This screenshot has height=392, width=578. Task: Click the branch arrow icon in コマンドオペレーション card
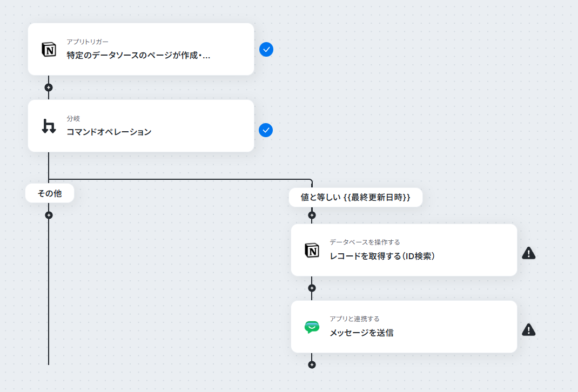49,126
